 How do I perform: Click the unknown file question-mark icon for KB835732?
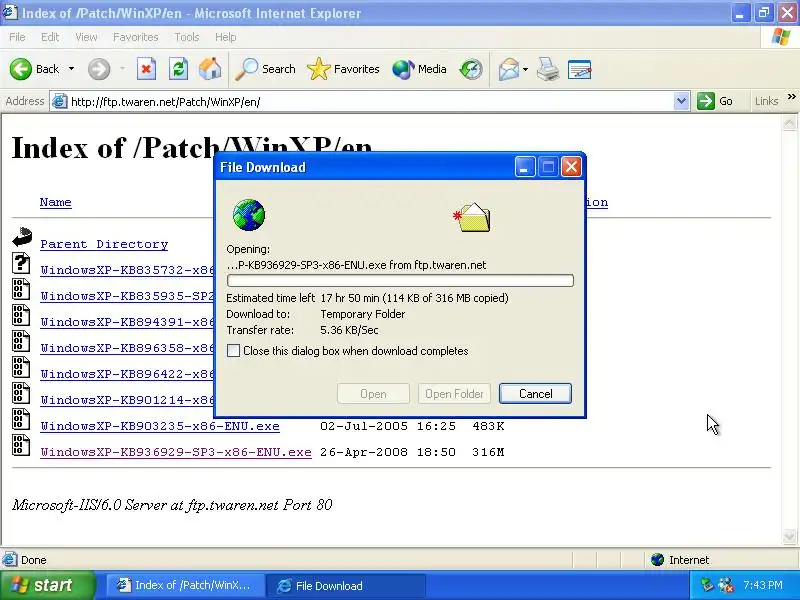(x=21, y=263)
